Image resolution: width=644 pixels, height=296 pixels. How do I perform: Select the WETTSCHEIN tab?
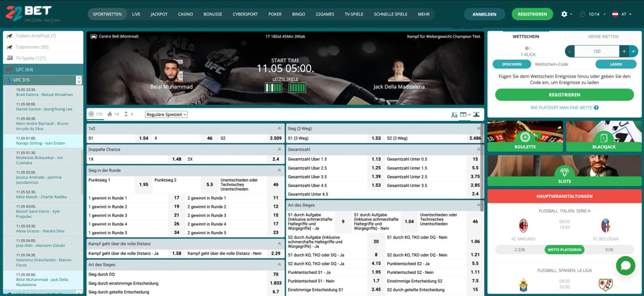526,37
